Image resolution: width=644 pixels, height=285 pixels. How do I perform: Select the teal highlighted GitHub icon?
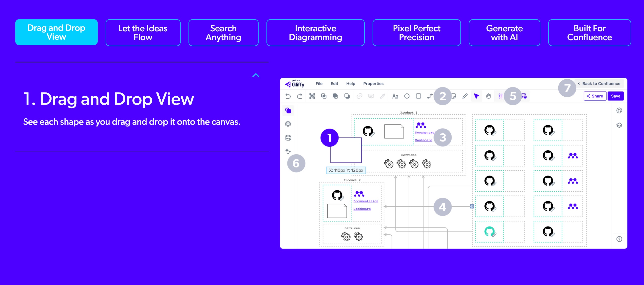[x=490, y=231]
